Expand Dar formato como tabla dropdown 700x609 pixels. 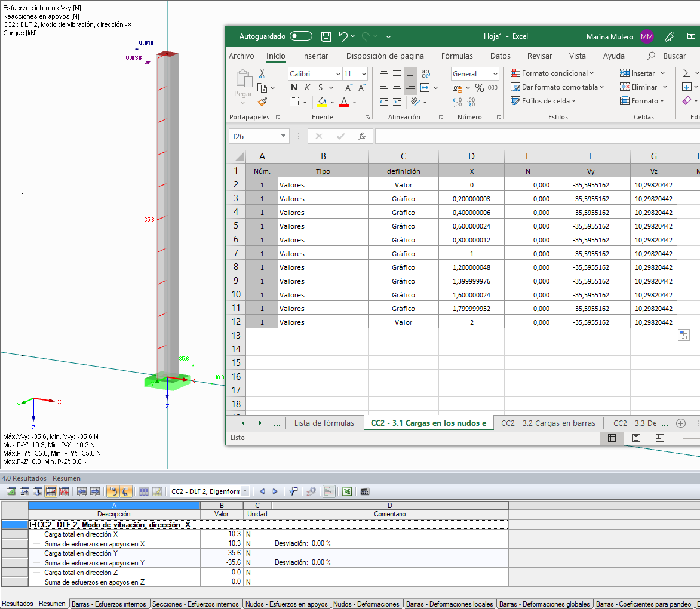tap(601, 87)
